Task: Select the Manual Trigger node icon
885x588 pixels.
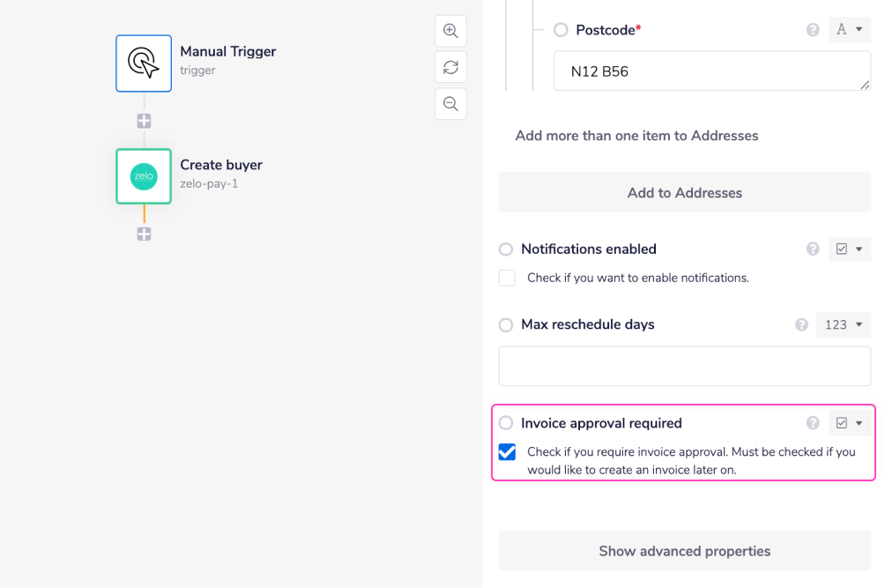Action: coord(144,63)
